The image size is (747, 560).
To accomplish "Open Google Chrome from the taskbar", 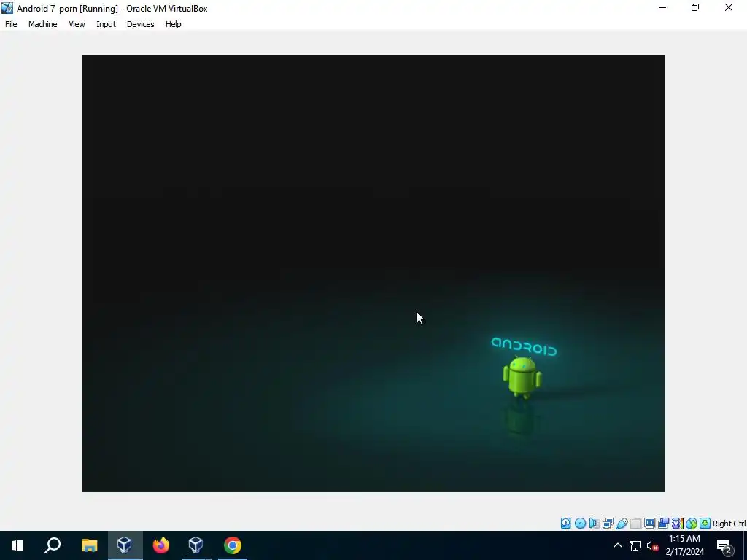I will pos(233,545).
